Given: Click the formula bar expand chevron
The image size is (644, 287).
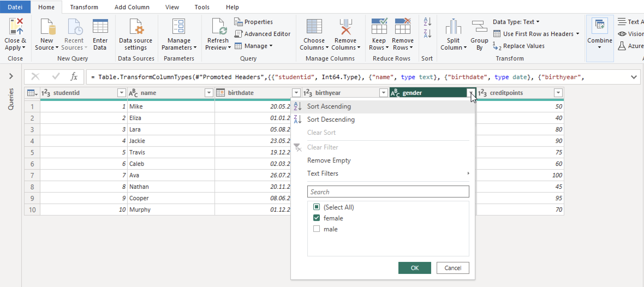Looking at the screenshot, I should pyautogui.click(x=634, y=77).
